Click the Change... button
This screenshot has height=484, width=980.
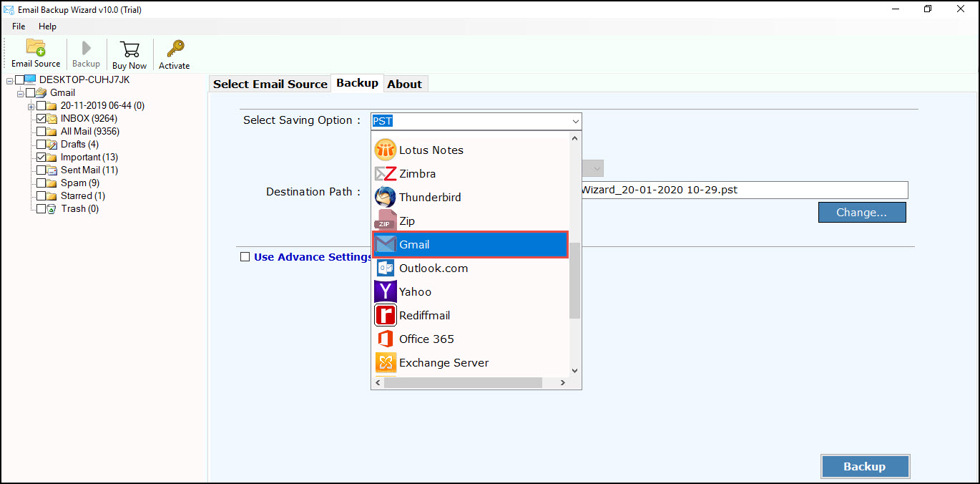pos(862,212)
